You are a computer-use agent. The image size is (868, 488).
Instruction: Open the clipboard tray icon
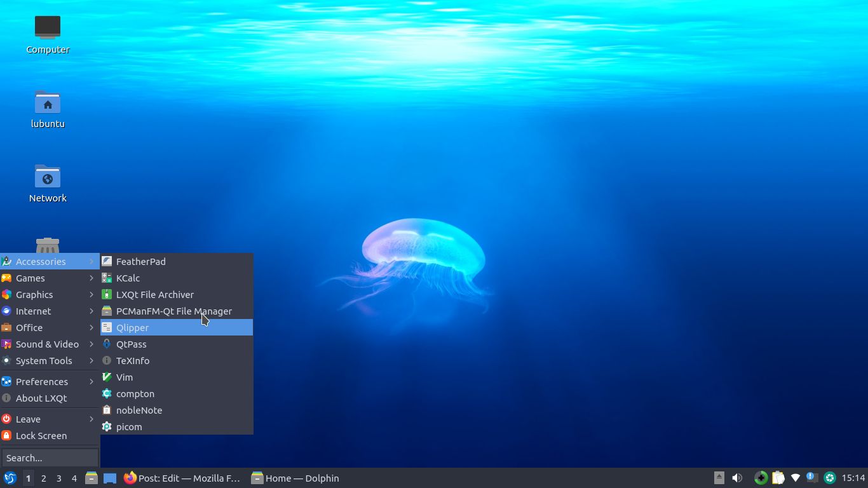778,478
